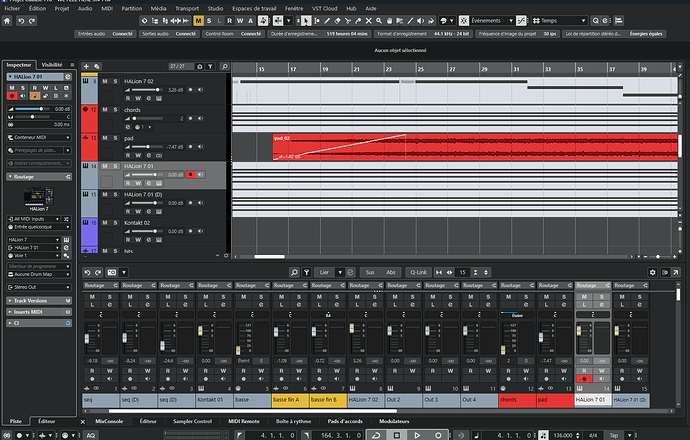
Task: Solo the pad track
Action: [115, 138]
